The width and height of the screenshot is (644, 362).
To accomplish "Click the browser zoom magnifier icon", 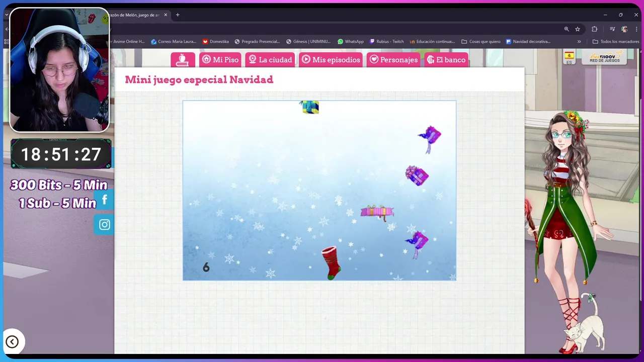I will [x=567, y=29].
